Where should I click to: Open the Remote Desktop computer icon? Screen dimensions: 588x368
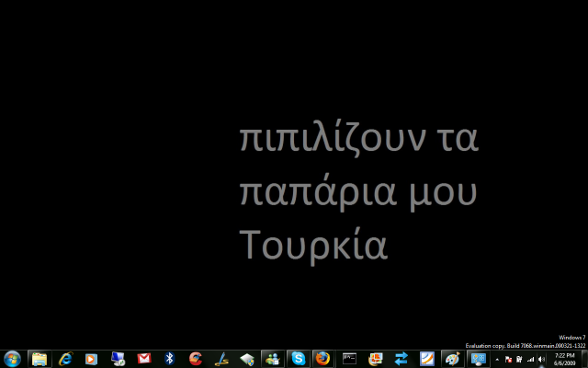(x=118, y=359)
